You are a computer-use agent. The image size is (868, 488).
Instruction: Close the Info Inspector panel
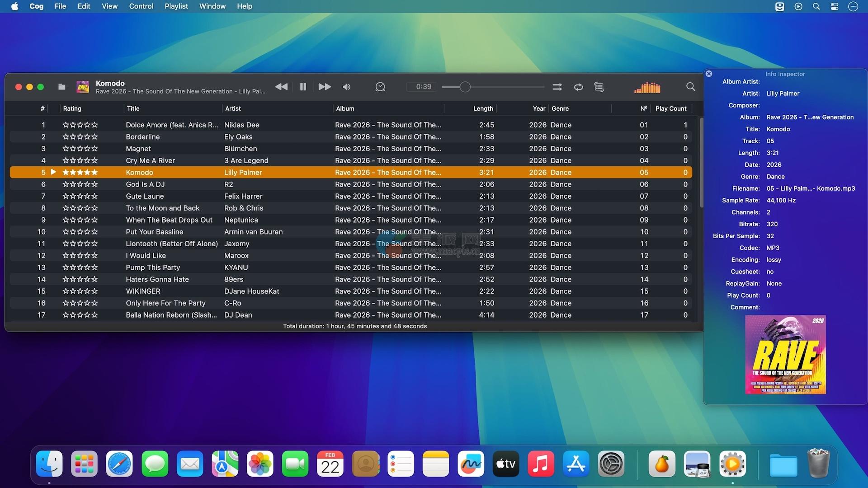coord(709,74)
